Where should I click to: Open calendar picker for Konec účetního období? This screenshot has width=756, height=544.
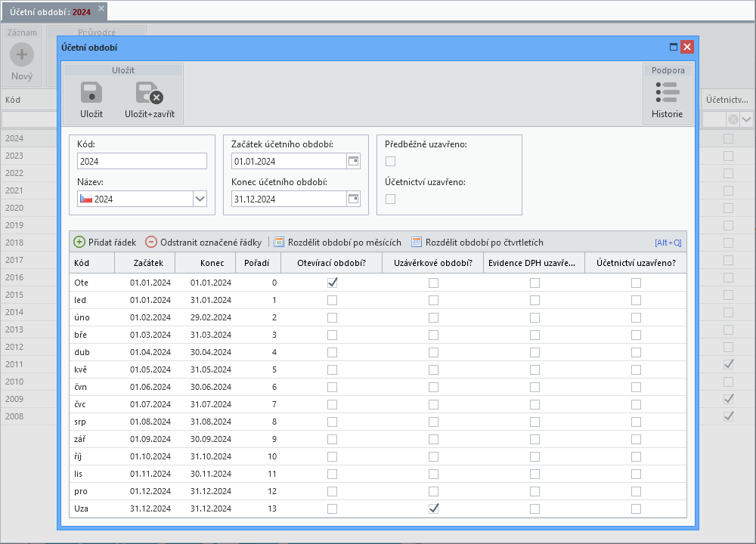click(x=353, y=199)
